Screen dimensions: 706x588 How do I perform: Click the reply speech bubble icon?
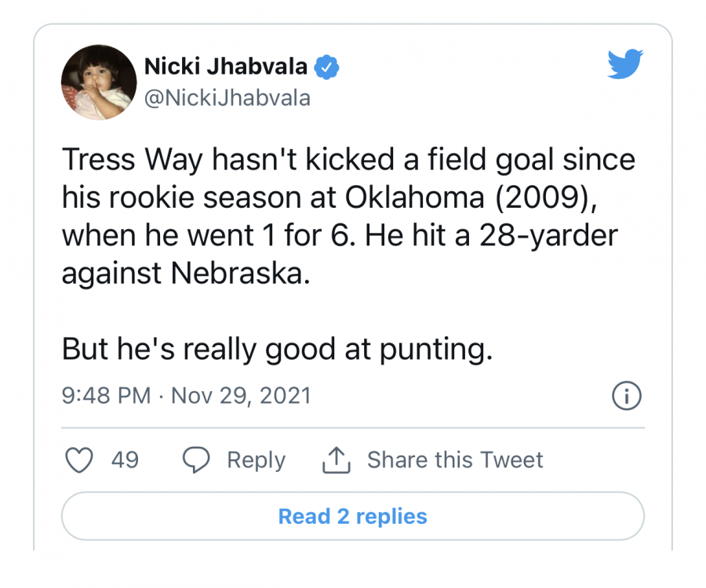pos(195,460)
